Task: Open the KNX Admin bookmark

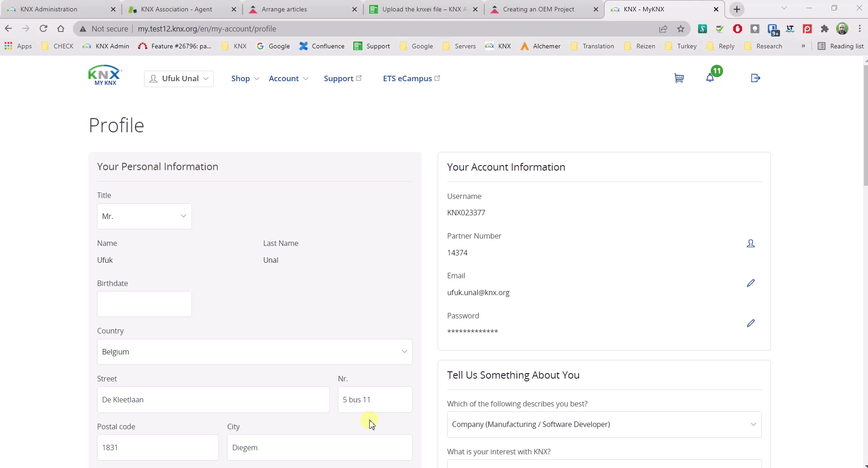Action: pyautogui.click(x=106, y=46)
